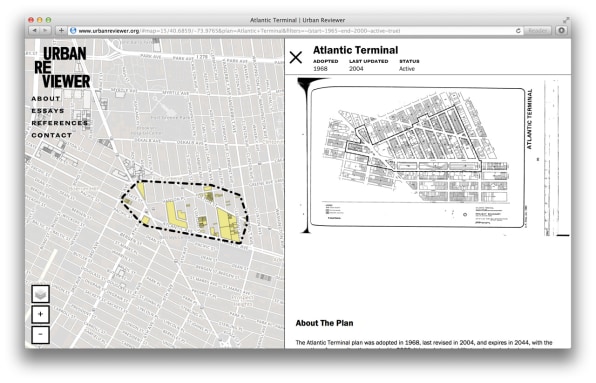
Task: Click the map layers toggle button
Action: tap(40, 294)
